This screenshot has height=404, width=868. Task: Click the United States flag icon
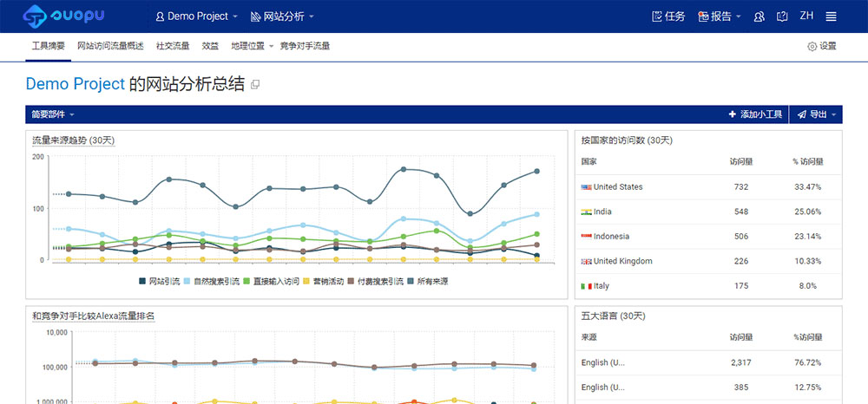pos(586,187)
